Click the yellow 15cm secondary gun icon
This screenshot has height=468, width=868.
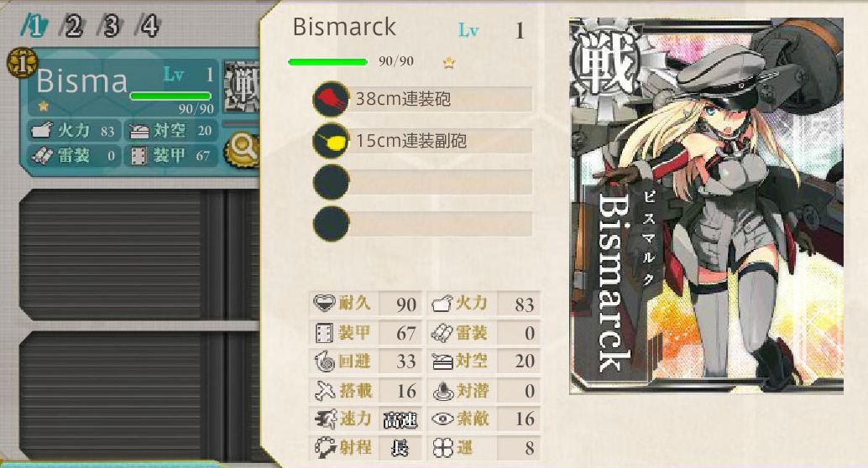click(x=331, y=141)
